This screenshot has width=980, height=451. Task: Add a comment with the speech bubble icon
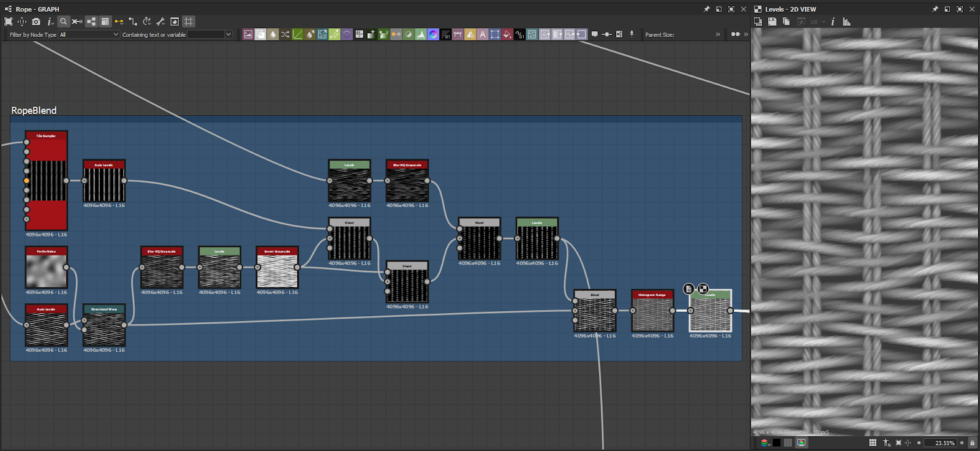(594, 34)
